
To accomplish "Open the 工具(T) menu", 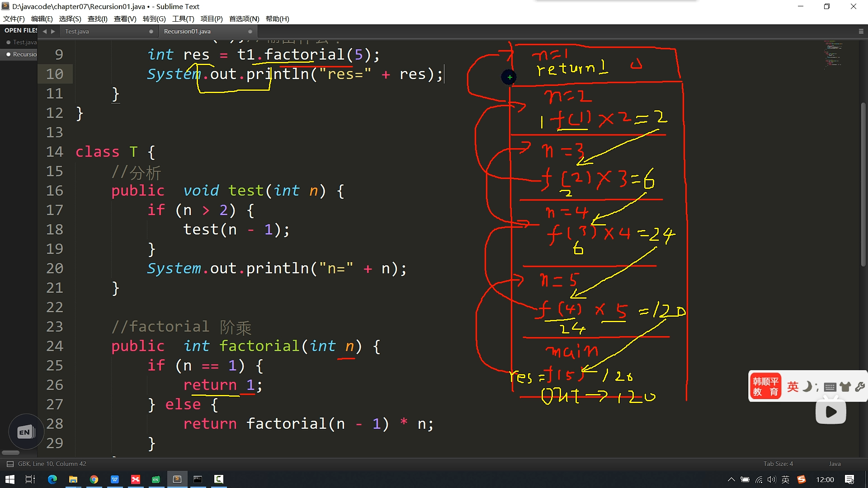I will coord(183,19).
